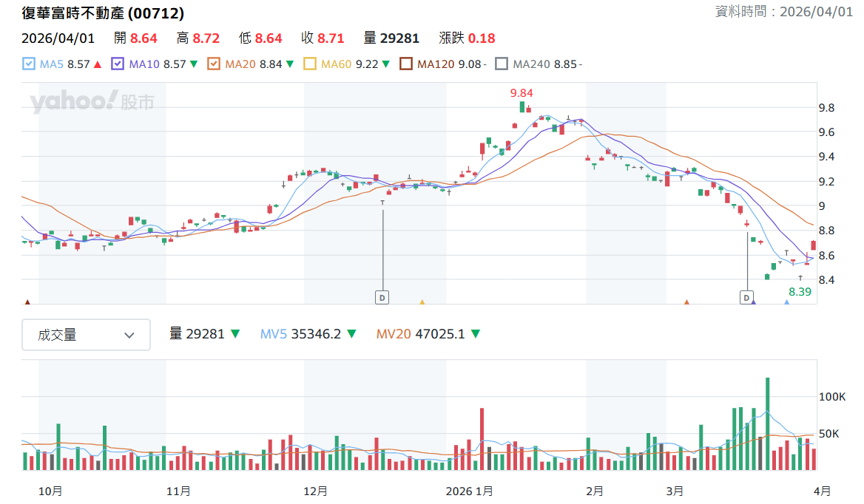This screenshot has width=864, height=504.
Task: Open the 成交量 indicator dropdown
Action: tap(86, 335)
